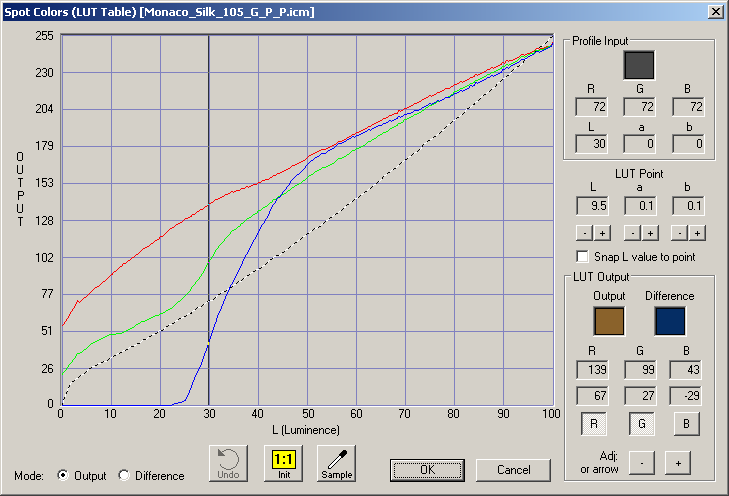The image size is (729, 496).
Task: Select the Output mode radio button
Action: [62, 475]
